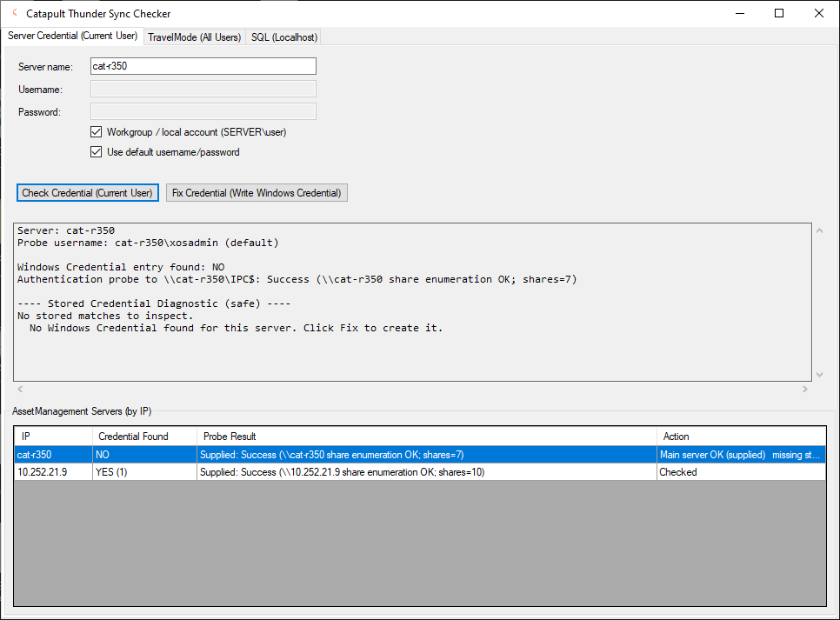Click the log horizontal scroll left arrow
Image resolution: width=840 pixels, height=620 pixels.
tap(20, 389)
